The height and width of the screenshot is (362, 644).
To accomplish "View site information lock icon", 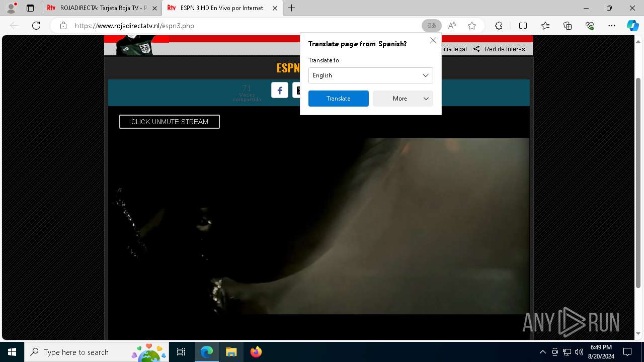I will click(63, 26).
